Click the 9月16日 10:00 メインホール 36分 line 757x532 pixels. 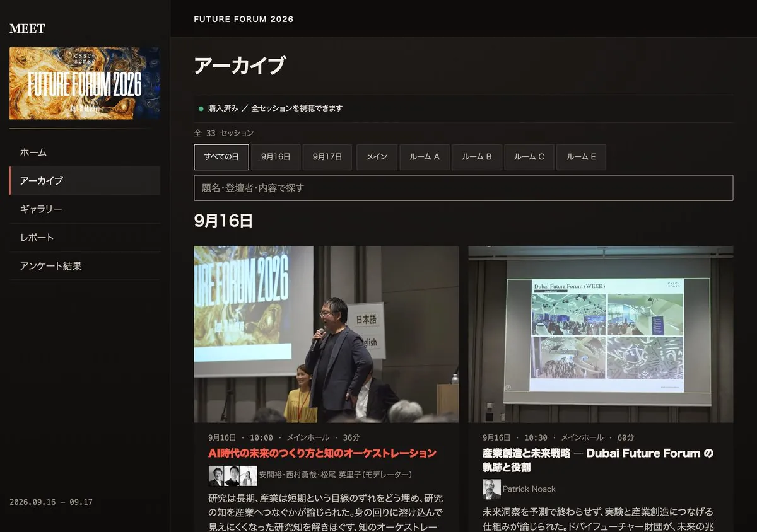(x=284, y=437)
